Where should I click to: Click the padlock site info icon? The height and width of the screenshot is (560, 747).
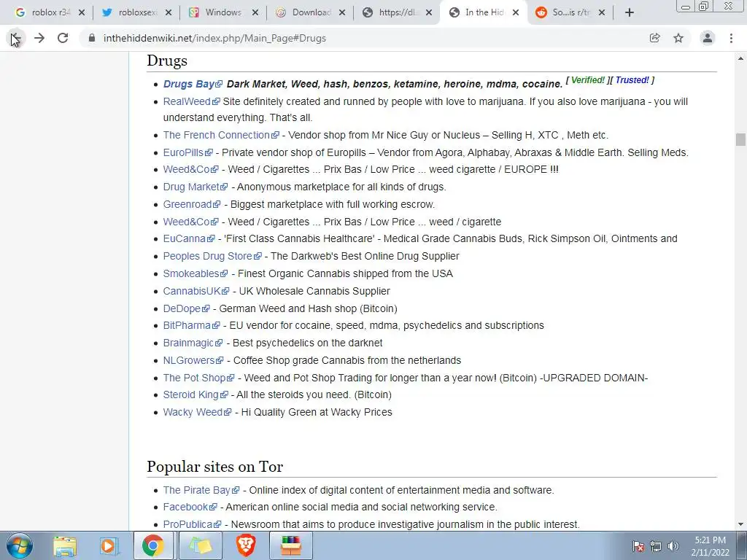tap(92, 38)
